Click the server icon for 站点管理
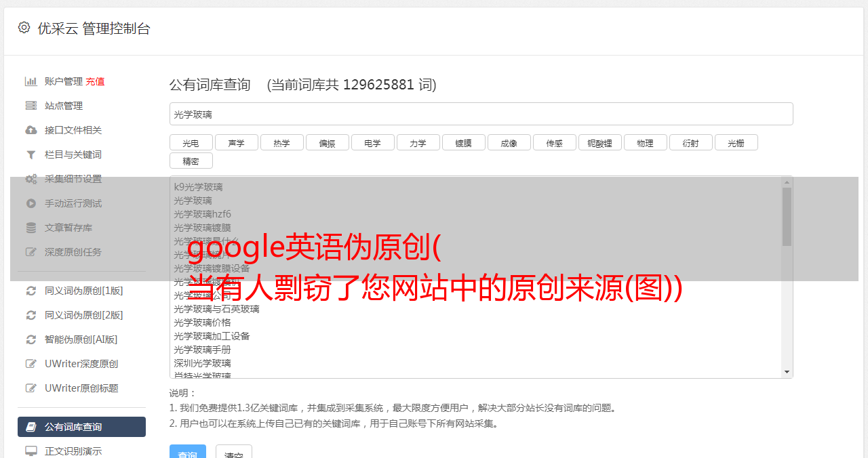This screenshot has height=458, width=868. coord(31,106)
